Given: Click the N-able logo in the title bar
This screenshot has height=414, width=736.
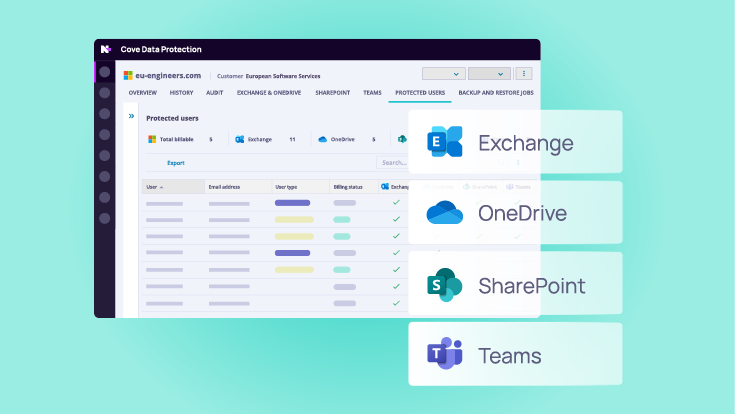Looking at the screenshot, I should tap(106, 49).
